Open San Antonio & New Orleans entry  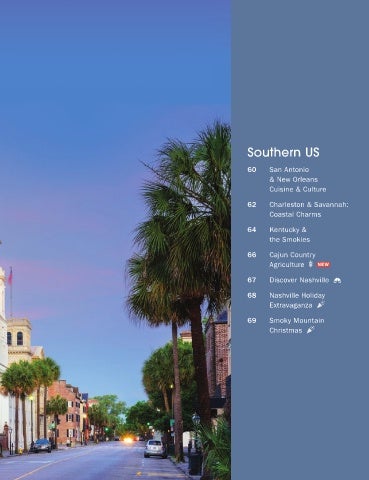coord(298,179)
